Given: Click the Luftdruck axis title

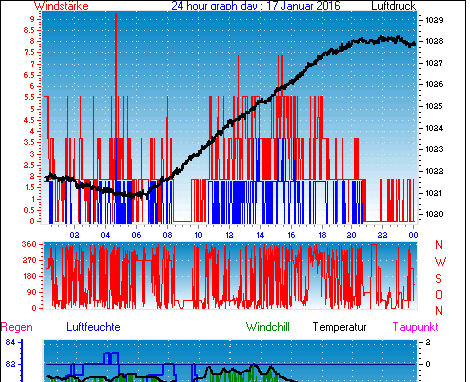Looking at the screenshot, I should pyautogui.click(x=394, y=6).
